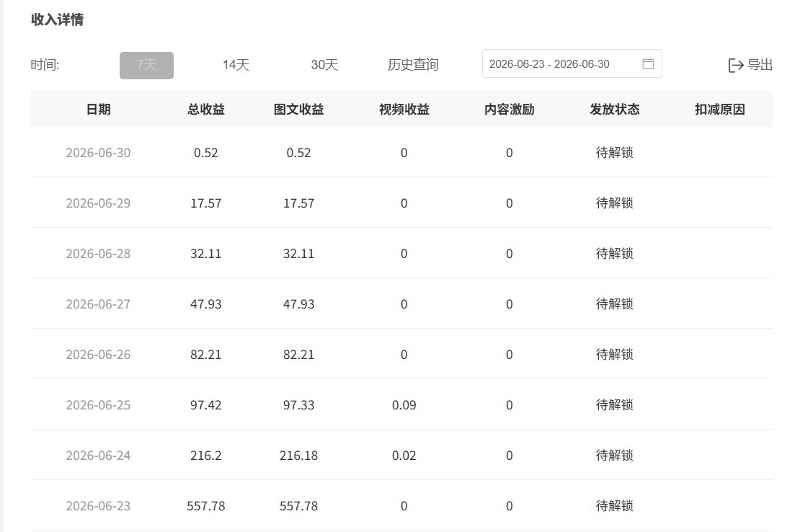This screenshot has height=532, width=800.
Task: Click the export arrow icon
Action: 736,66
